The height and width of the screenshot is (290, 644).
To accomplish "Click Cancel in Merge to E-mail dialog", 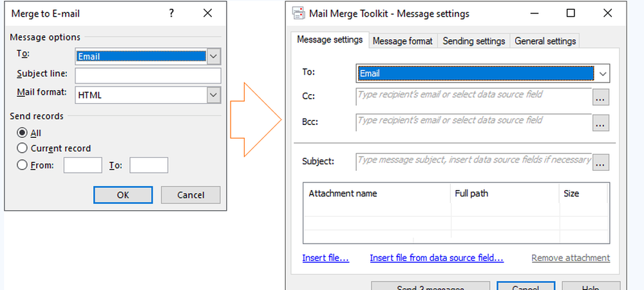I will [191, 195].
